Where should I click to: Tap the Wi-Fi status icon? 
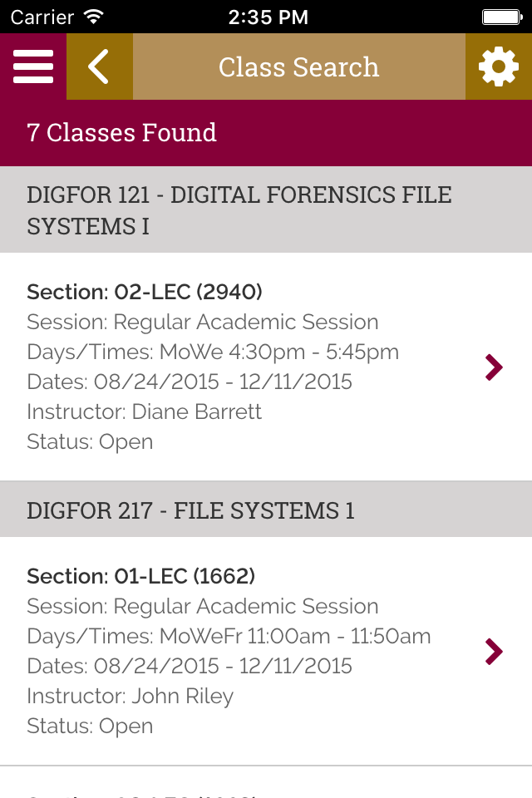click(x=94, y=17)
